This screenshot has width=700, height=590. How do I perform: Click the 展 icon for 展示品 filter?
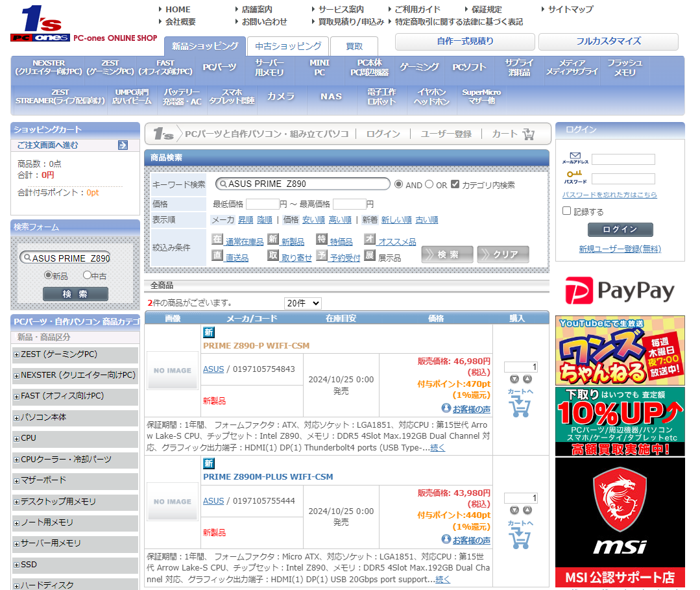tap(370, 256)
